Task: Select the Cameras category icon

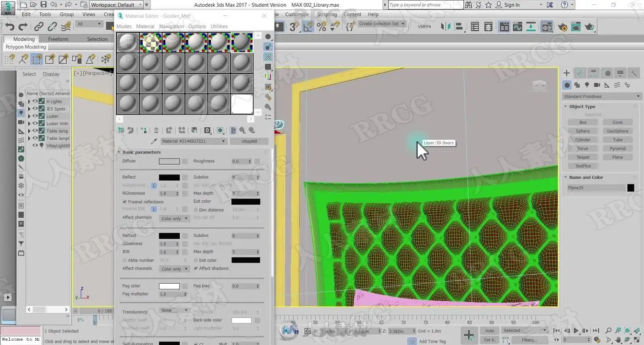Action: coord(597,85)
